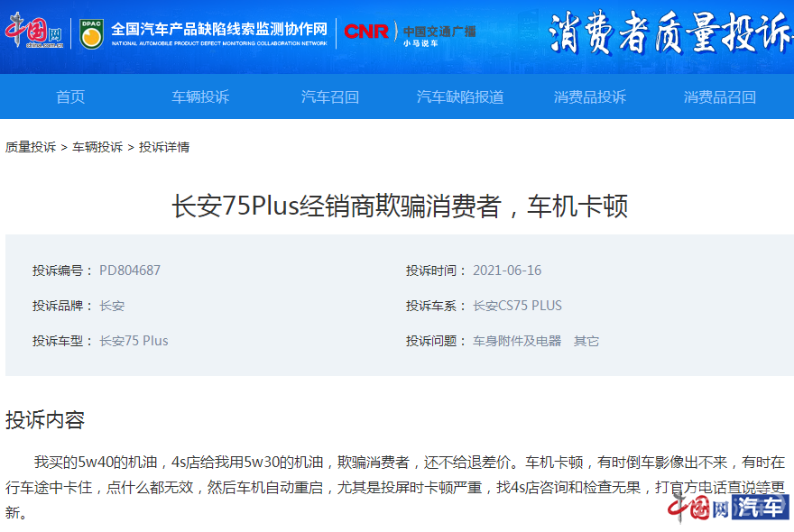Click issue tag 车身附件及电器
The width and height of the screenshot is (794, 532).
tap(517, 341)
